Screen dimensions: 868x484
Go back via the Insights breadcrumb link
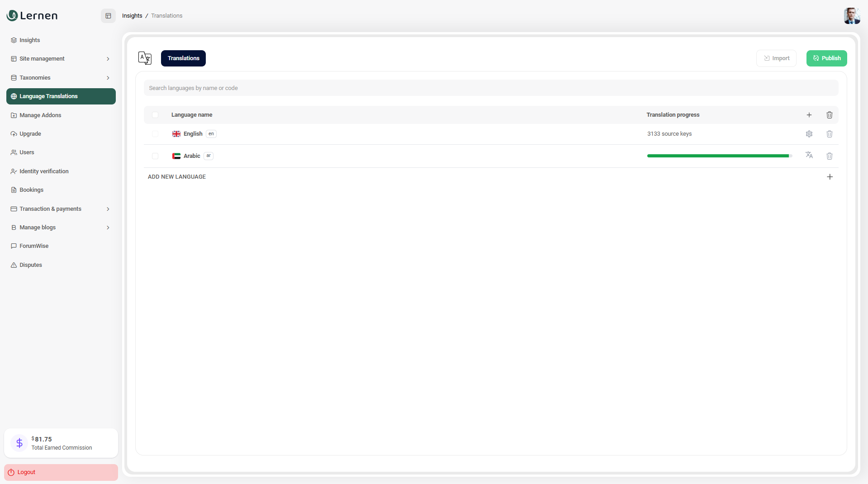point(132,15)
